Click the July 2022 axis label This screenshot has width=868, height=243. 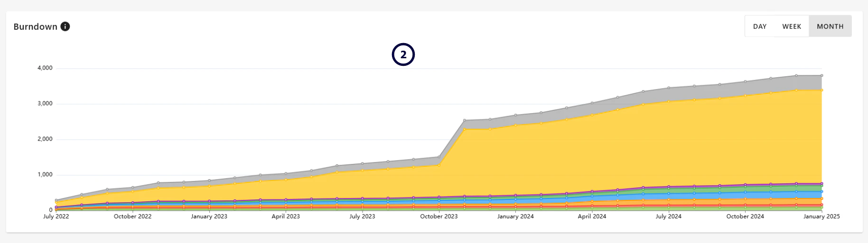pos(56,216)
